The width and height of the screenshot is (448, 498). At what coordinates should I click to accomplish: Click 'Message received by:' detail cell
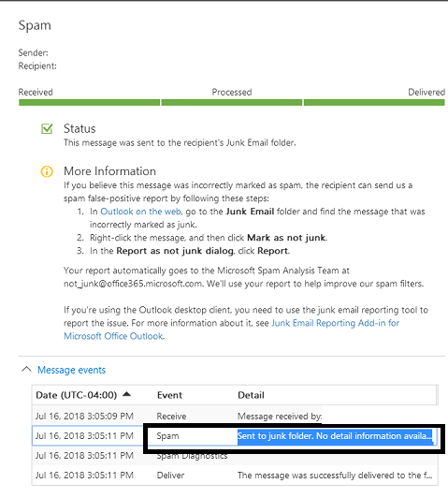pyautogui.click(x=280, y=416)
